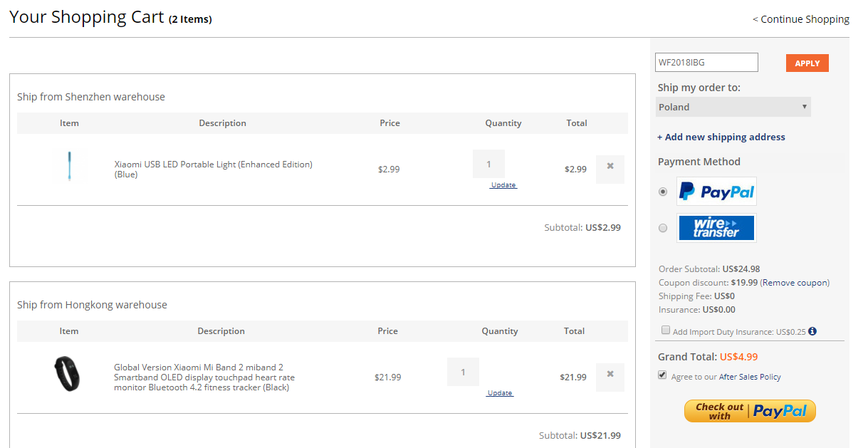Click the Coupon discount $19.99 value
The image size is (868, 448).
point(744,283)
